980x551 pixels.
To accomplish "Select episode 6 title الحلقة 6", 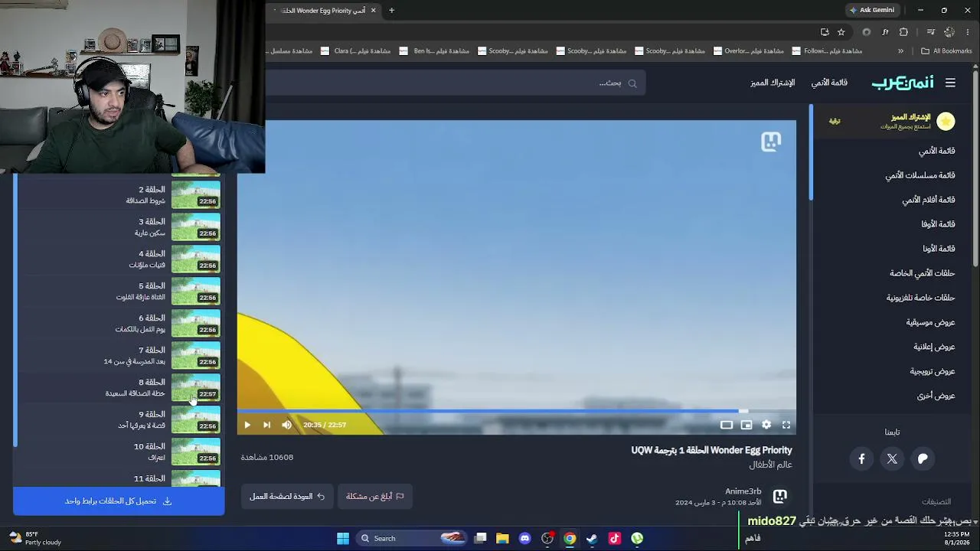I will point(152,318).
